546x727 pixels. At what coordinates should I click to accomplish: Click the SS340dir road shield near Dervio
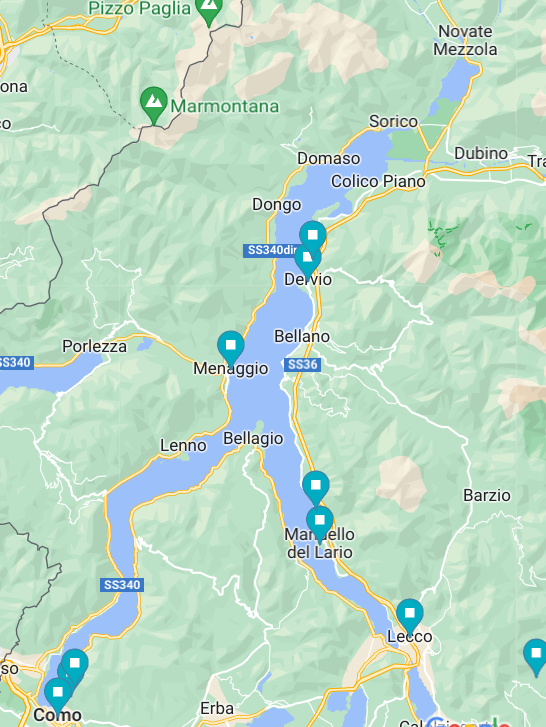pos(270,250)
